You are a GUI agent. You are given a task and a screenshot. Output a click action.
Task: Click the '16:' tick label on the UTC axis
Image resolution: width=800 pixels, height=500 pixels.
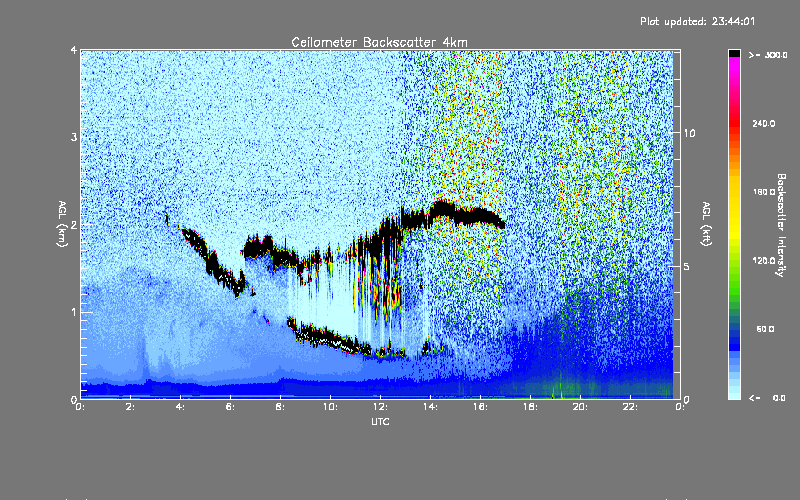pos(480,407)
